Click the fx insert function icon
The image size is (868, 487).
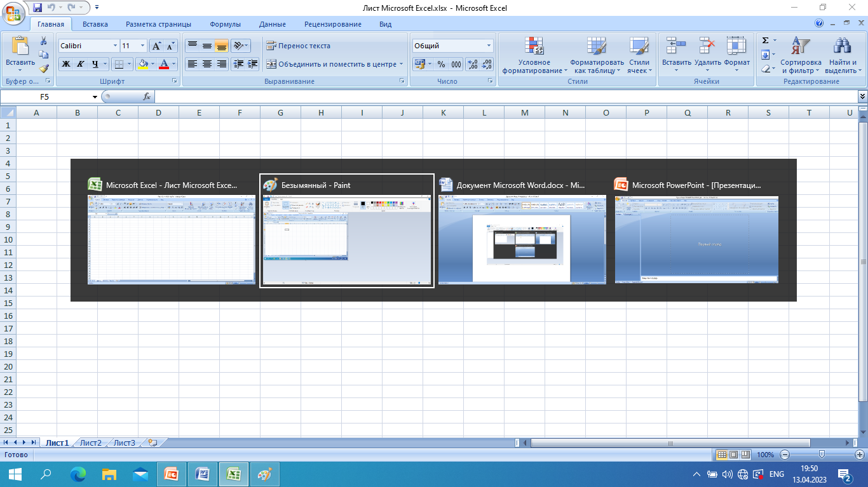[147, 97]
